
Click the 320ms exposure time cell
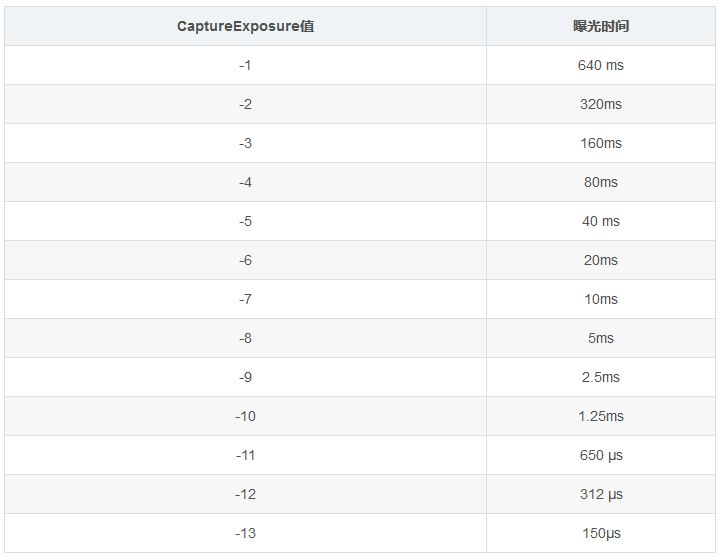tap(601, 104)
